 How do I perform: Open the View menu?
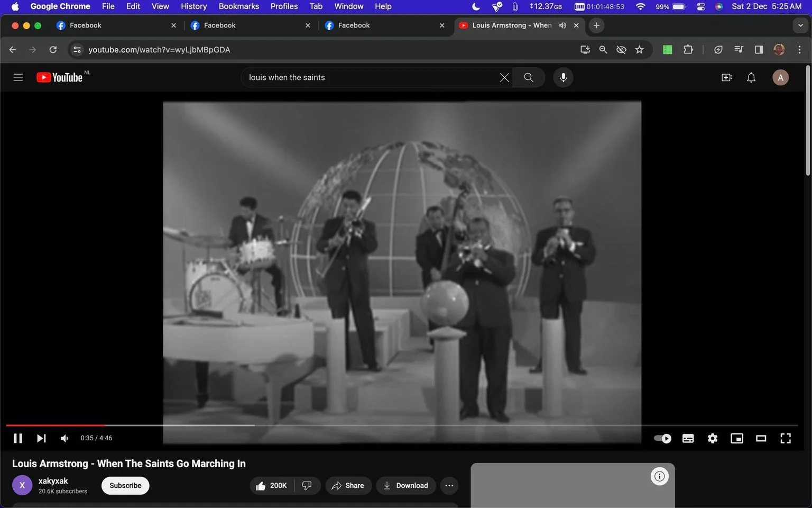[x=160, y=6]
